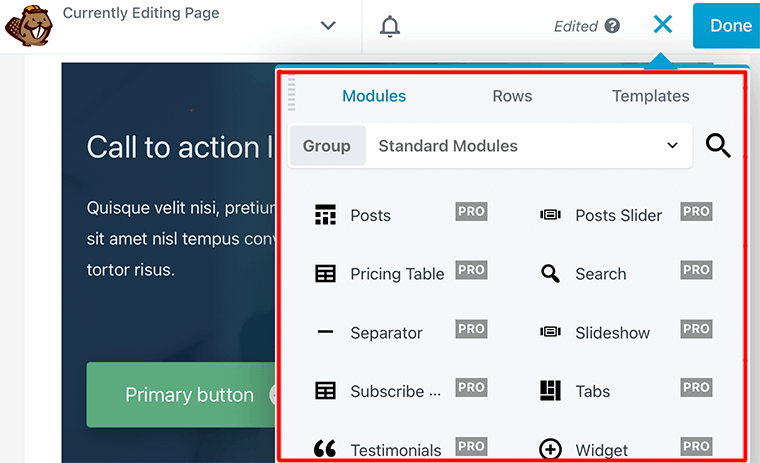760x463 pixels.
Task: Select the Posts module icon
Action: tap(325, 215)
